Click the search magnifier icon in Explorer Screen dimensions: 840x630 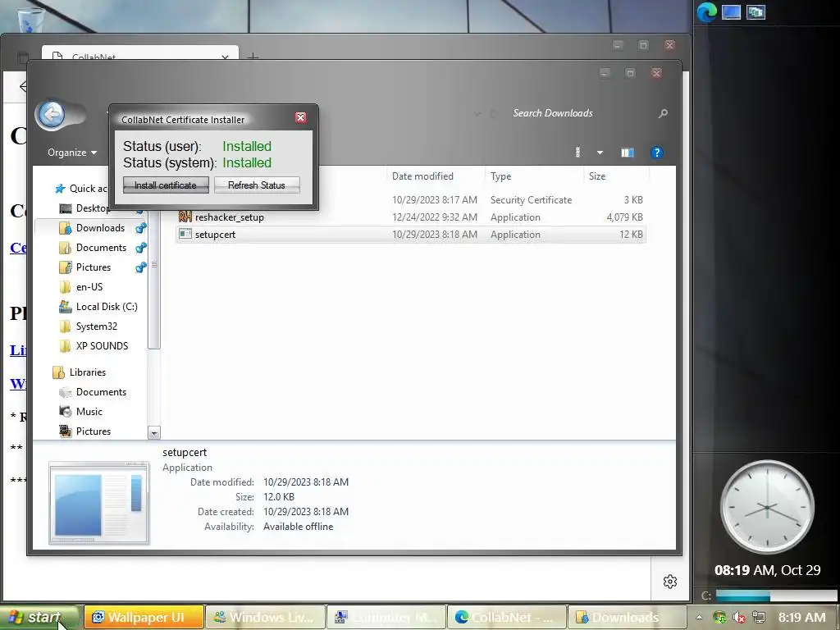click(x=663, y=113)
